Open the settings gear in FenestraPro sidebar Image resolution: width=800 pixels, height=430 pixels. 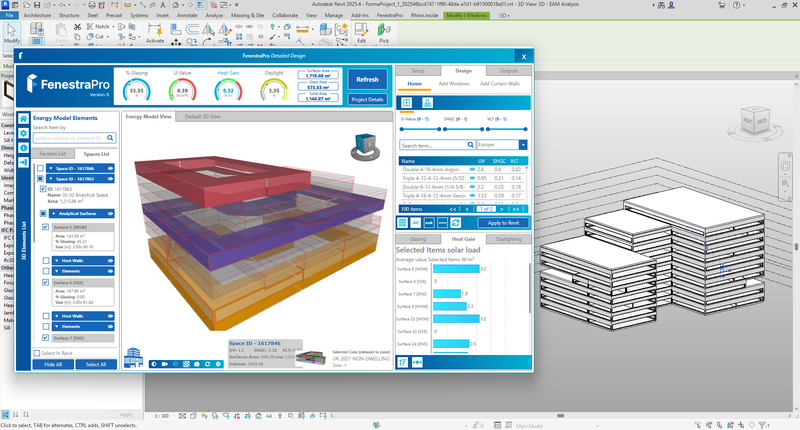[23, 133]
